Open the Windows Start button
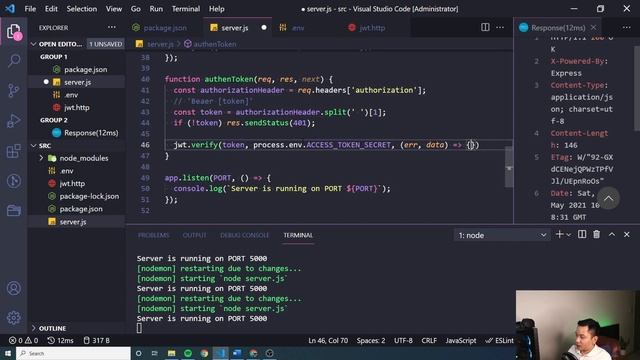Image resolution: width=640 pixels, height=360 pixels. pyautogui.click(x=8, y=353)
